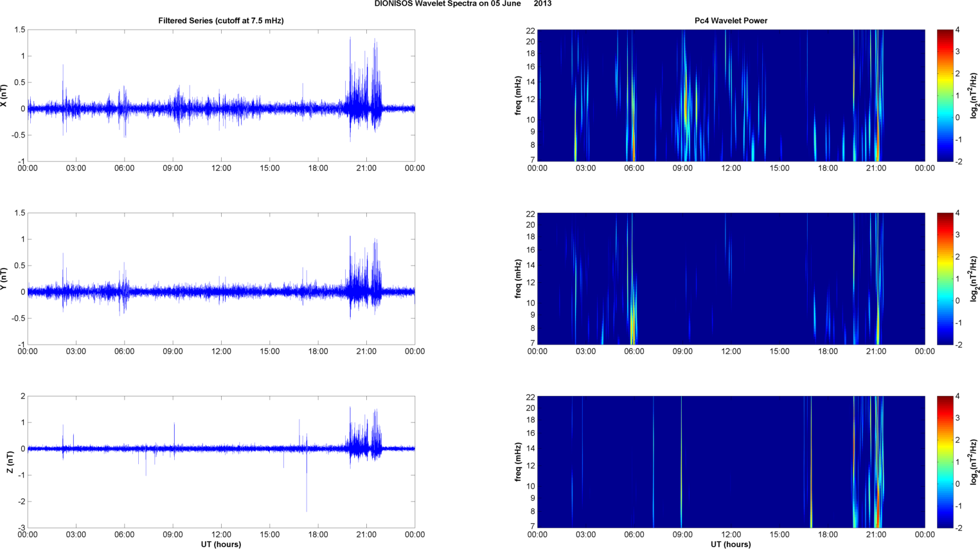
Task: Click the freq (mHz) label of middle spectrogram
Action: coord(518,278)
